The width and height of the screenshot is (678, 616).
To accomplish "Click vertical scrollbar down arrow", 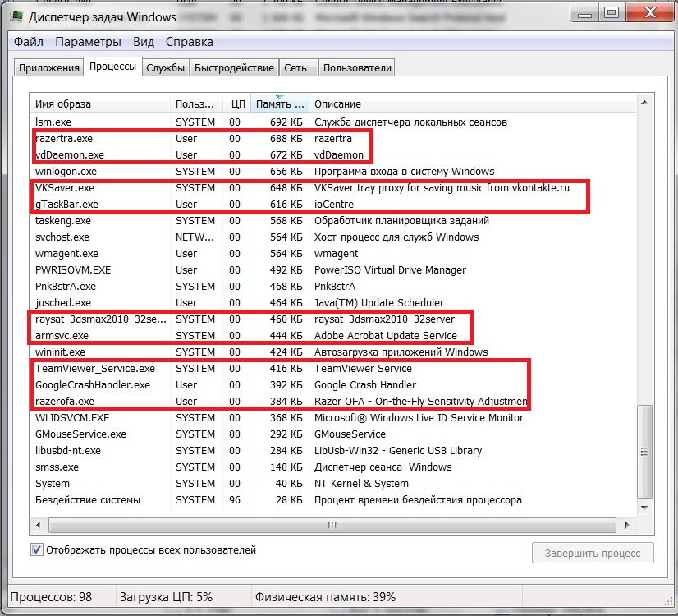I will [x=644, y=508].
